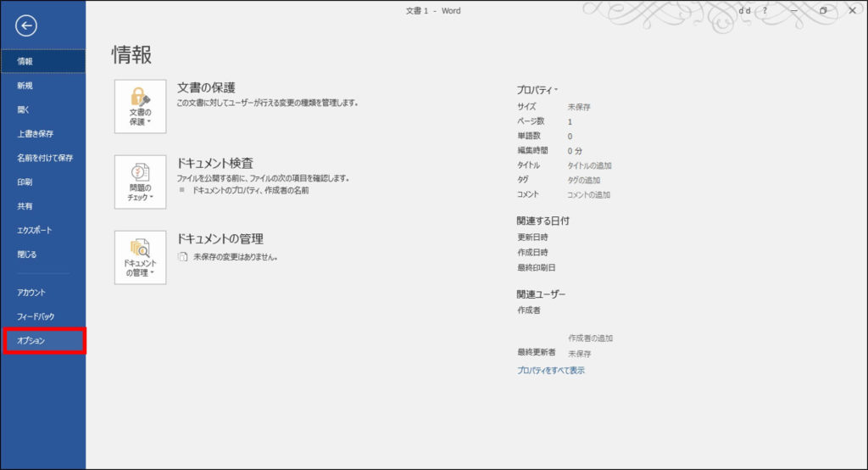Open the エクスポート export page
The height and width of the screenshot is (470, 868).
click(42, 230)
